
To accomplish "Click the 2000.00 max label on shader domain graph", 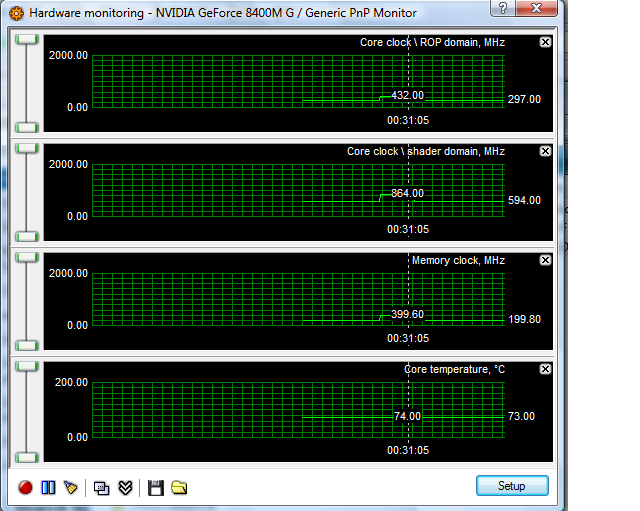I will pyautogui.click(x=68, y=164).
